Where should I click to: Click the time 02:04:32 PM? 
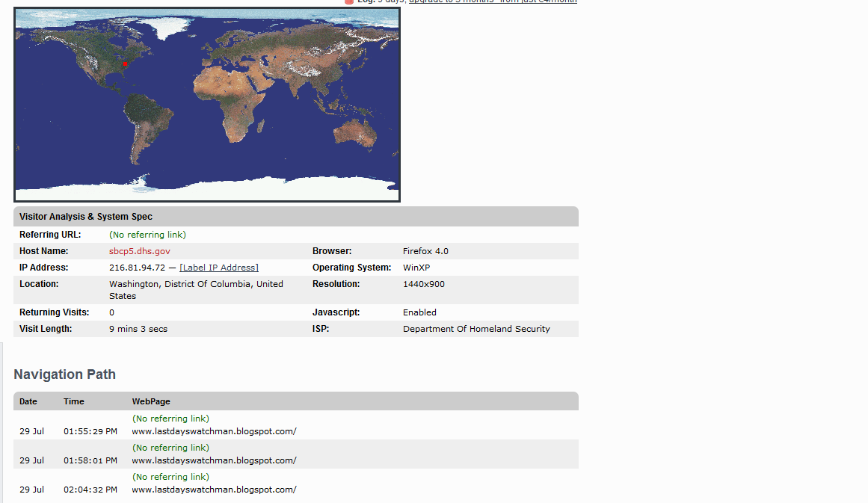click(90, 490)
